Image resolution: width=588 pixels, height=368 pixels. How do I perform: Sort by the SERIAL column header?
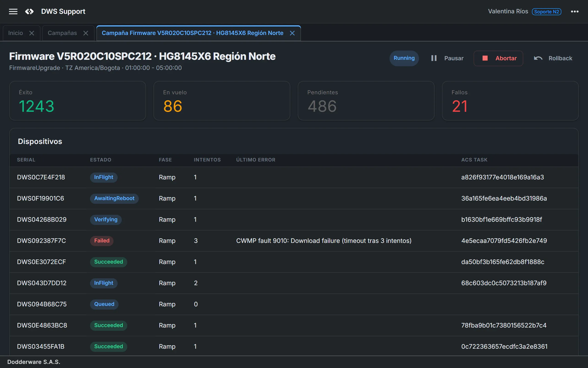(26, 160)
